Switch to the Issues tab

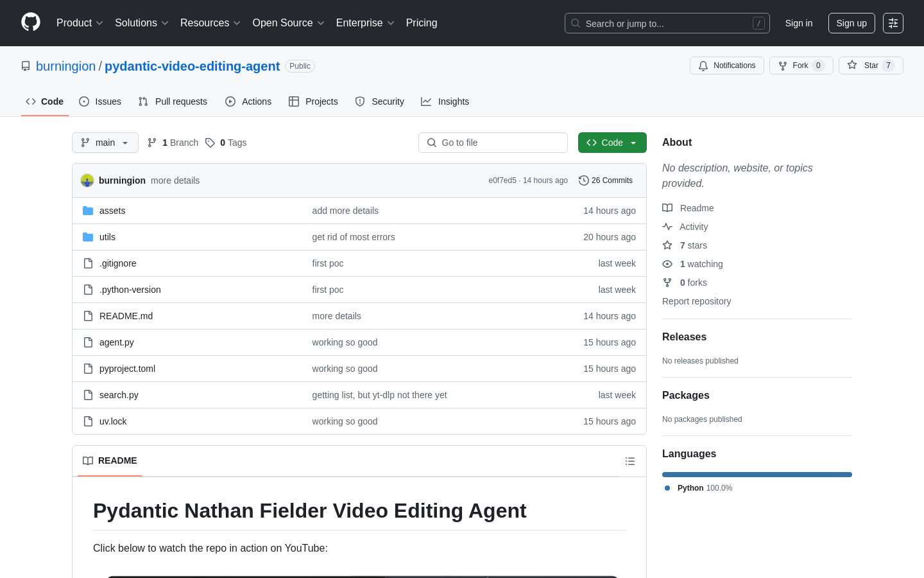pyautogui.click(x=100, y=101)
